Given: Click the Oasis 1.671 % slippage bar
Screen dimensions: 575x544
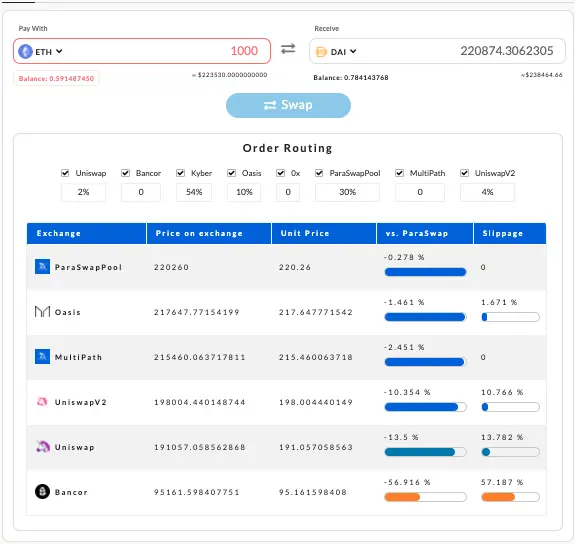Looking at the screenshot, I should (510, 317).
